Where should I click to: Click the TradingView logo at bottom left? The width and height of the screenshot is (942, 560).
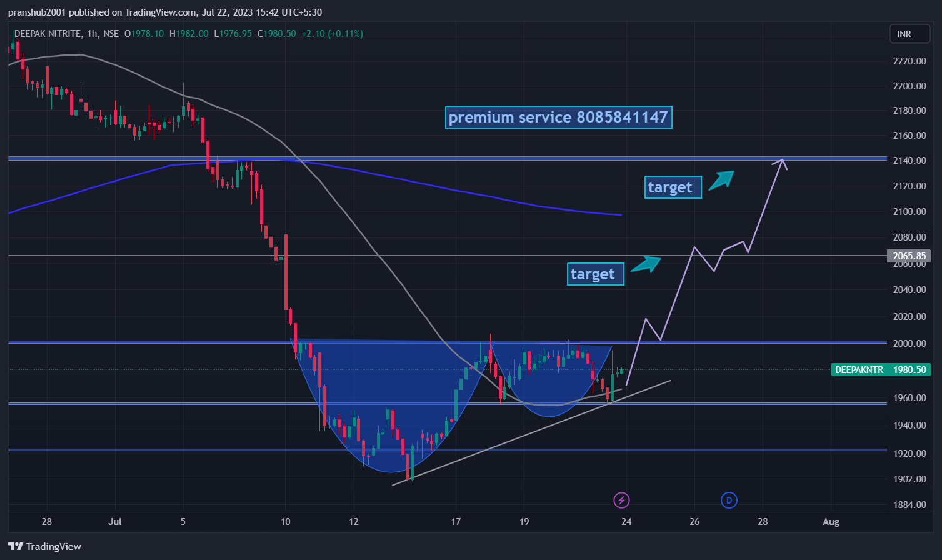[45, 546]
